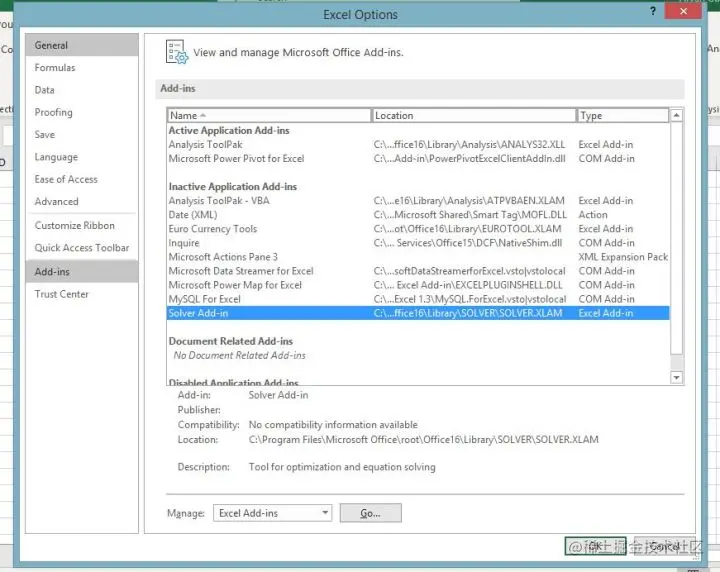
Task: Select Microsoft Power Pivot for Excel
Action: coord(418,159)
